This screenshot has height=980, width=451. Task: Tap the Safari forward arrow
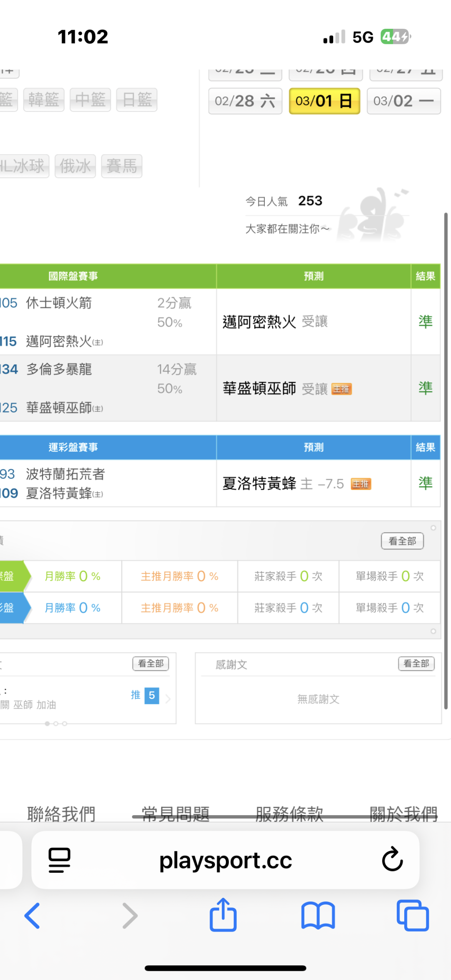pyautogui.click(x=130, y=916)
